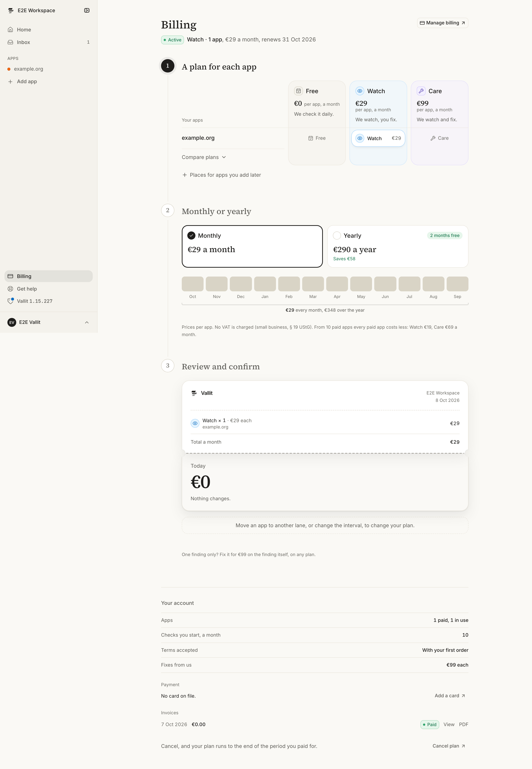Viewport: 532px width, 769px height.
Task: Click the Paid invoice status badge
Action: 430,724
